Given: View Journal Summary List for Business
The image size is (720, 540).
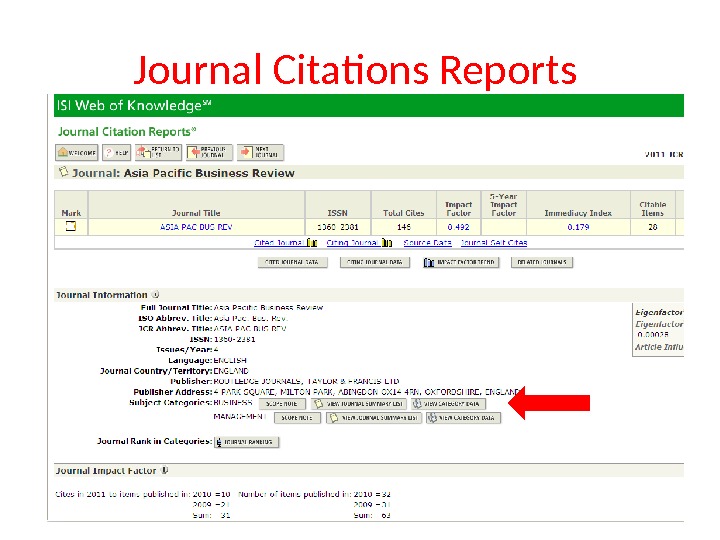Looking at the screenshot, I should 359,404.
